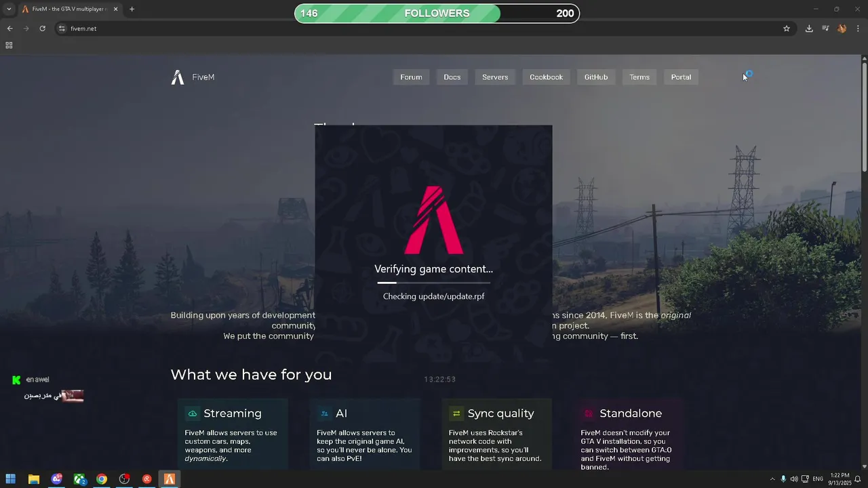Click the 'What we have for you' heading
The height and width of the screenshot is (488, 868).
251,375
